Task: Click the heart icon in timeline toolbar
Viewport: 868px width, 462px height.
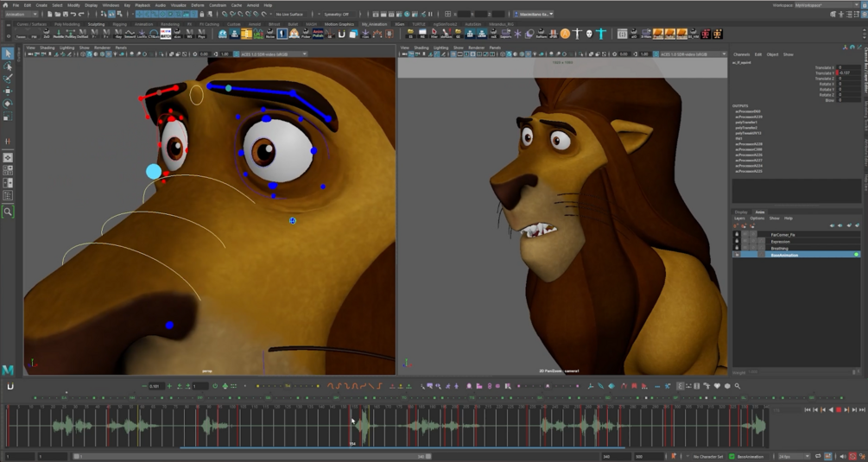Action: [x=718, y=386]
